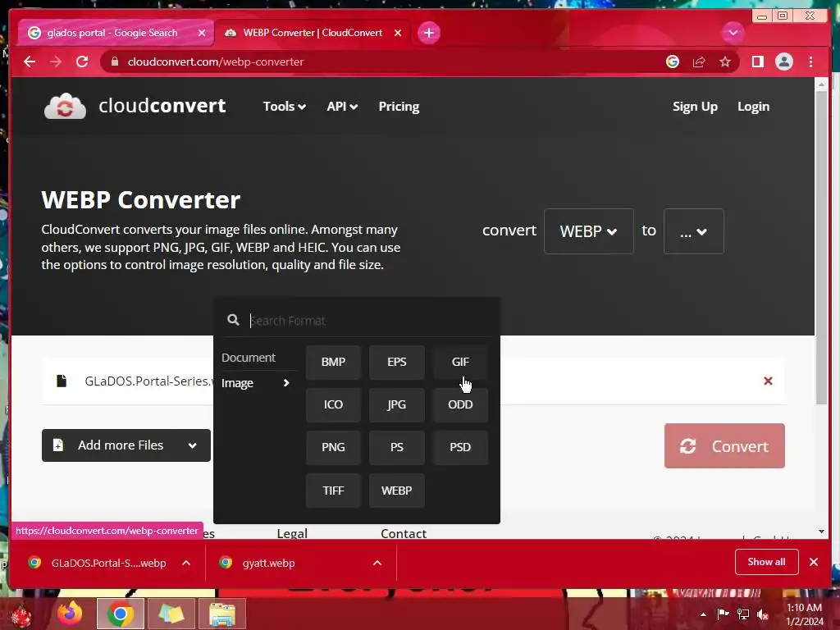Image resolution: width=840 pixels, height=630 pixels.
Task: Click the Chrome taskbar icon
Action: click(x=120, y=614)
